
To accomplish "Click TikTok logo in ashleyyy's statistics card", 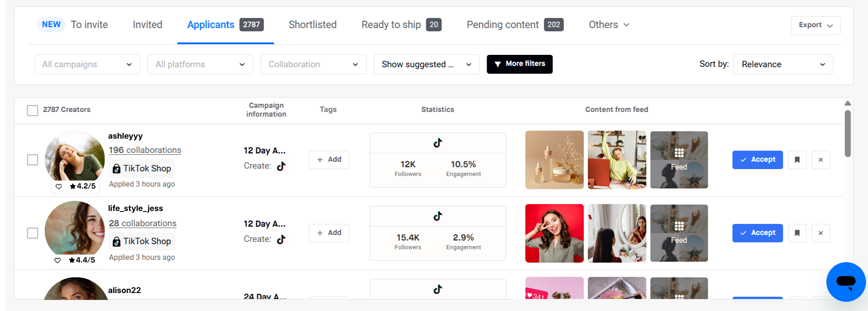I will [438, 143].
